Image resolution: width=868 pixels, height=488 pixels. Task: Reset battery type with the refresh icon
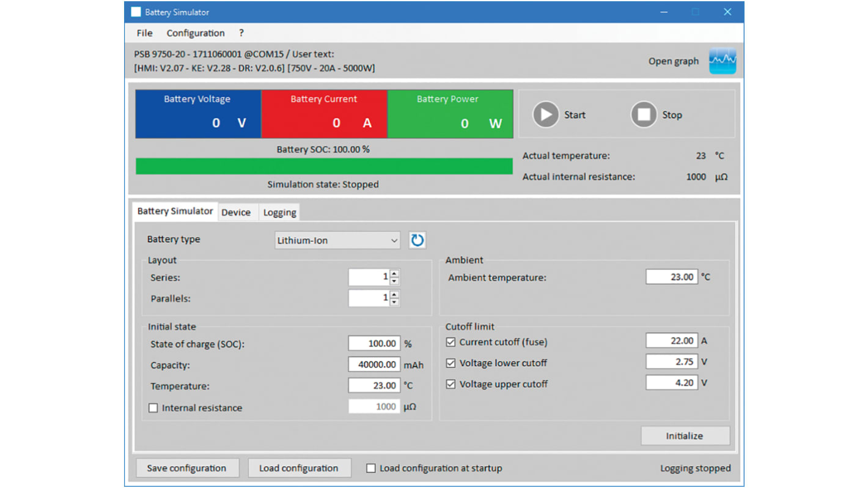coord(417,240)
